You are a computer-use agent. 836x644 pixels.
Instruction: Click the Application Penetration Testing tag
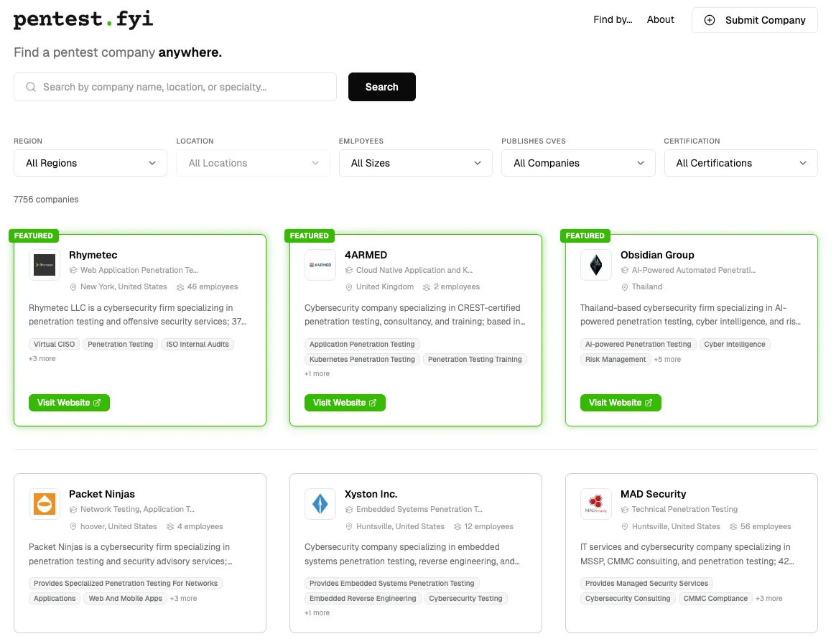[362, 345]
